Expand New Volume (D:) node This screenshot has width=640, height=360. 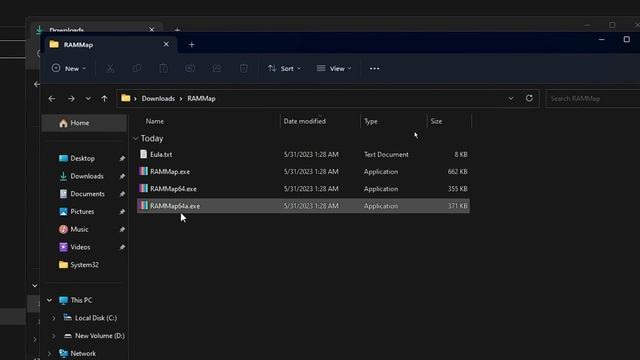[x=53, y=336]
